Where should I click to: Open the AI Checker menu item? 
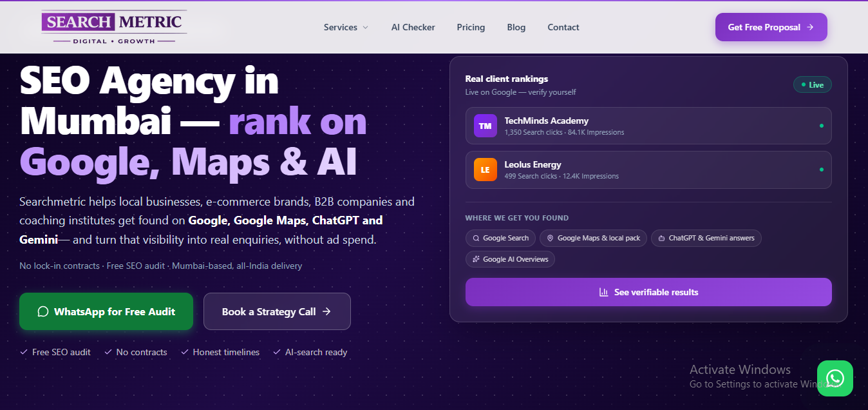point(413,27)
